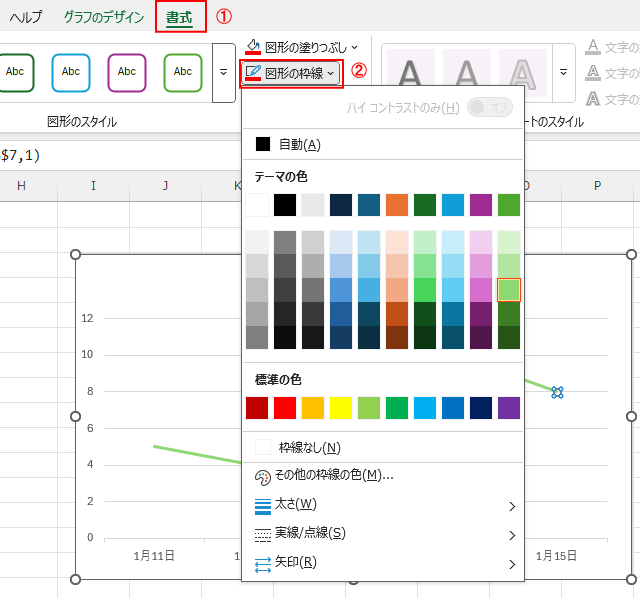Select the black theme color swatch
640x598 pixels.
pos(285,205)
